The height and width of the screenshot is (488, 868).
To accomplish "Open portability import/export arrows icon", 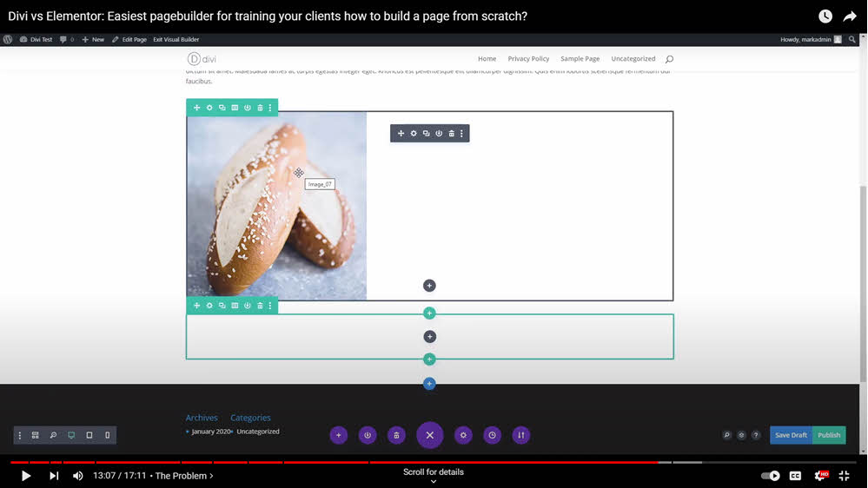I will (x=520, y=435).
